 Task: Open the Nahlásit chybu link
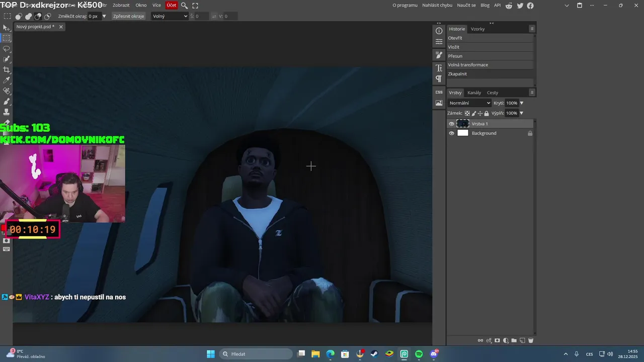click(437, 6)
